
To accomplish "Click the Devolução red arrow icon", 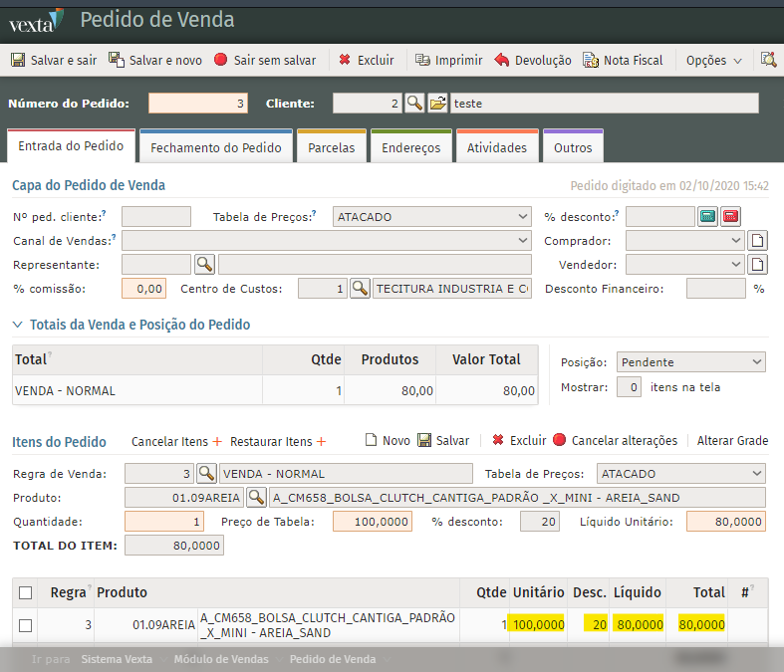I will [x=502, y=60].
